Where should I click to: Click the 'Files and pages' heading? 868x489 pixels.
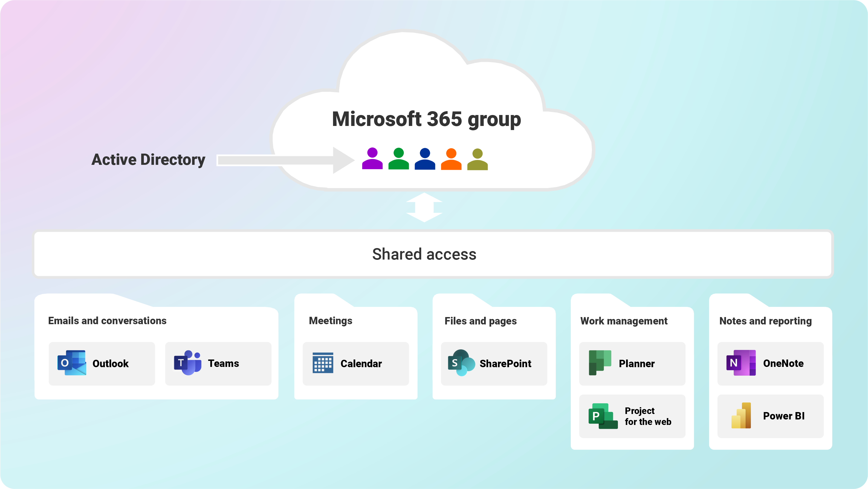481,321
